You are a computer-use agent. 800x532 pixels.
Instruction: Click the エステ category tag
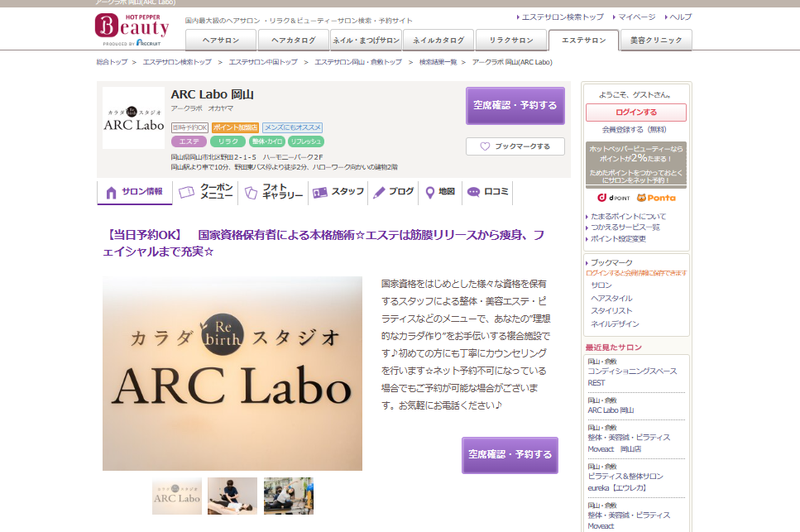[x=189, y=141]
